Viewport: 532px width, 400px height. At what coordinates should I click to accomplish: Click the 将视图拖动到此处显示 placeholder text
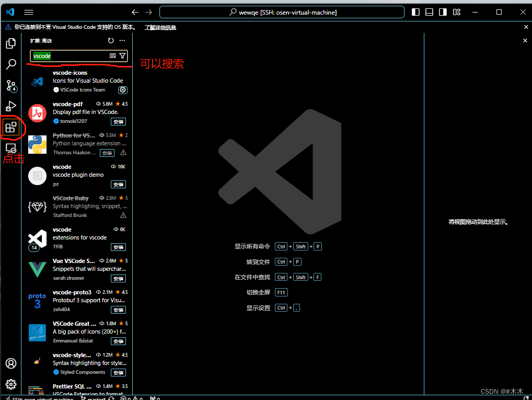(478, 222)
